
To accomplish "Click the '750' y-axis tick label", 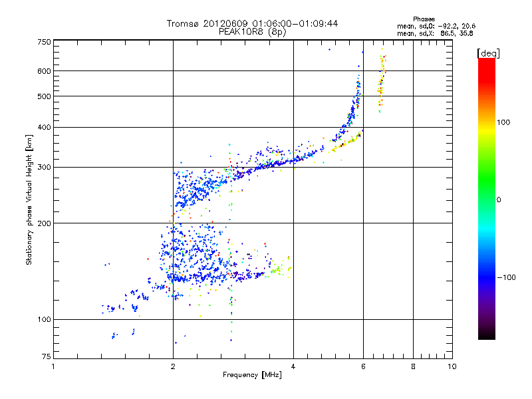I will pos(44,42).
